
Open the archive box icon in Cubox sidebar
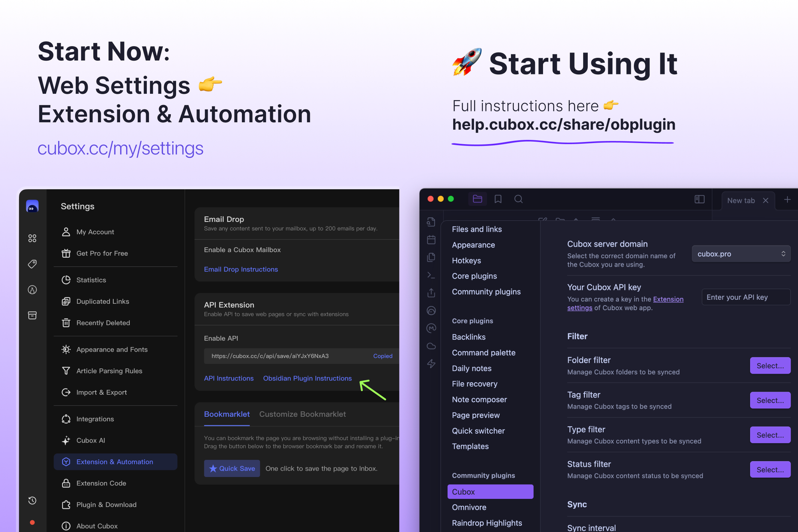[x=32, y=315]
